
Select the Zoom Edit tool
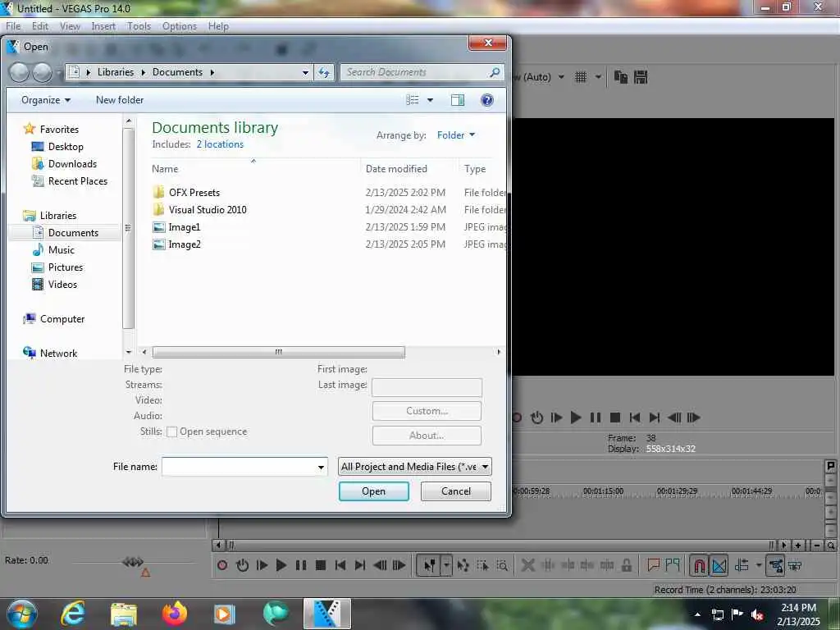(502, 565)
